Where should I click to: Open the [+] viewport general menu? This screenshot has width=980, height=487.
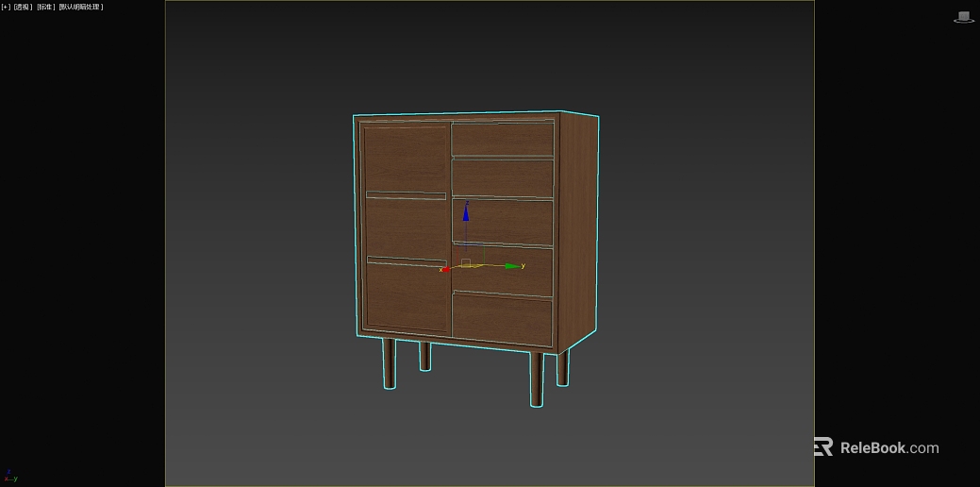[x=6, y=7]
